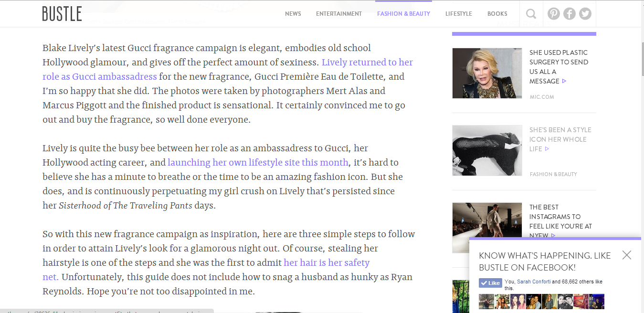644x313 pixels.
Task: Open the Entertainment section
Action: click(x=338, y=14)
